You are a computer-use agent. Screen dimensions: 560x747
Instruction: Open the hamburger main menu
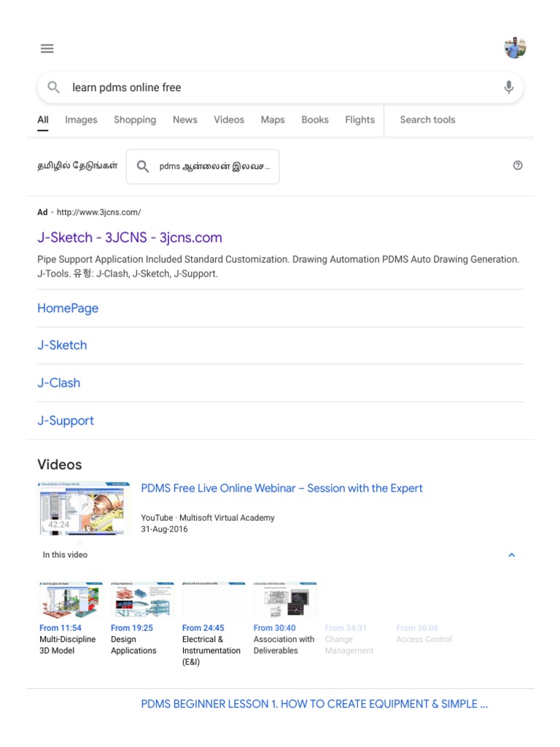point(47,49)
